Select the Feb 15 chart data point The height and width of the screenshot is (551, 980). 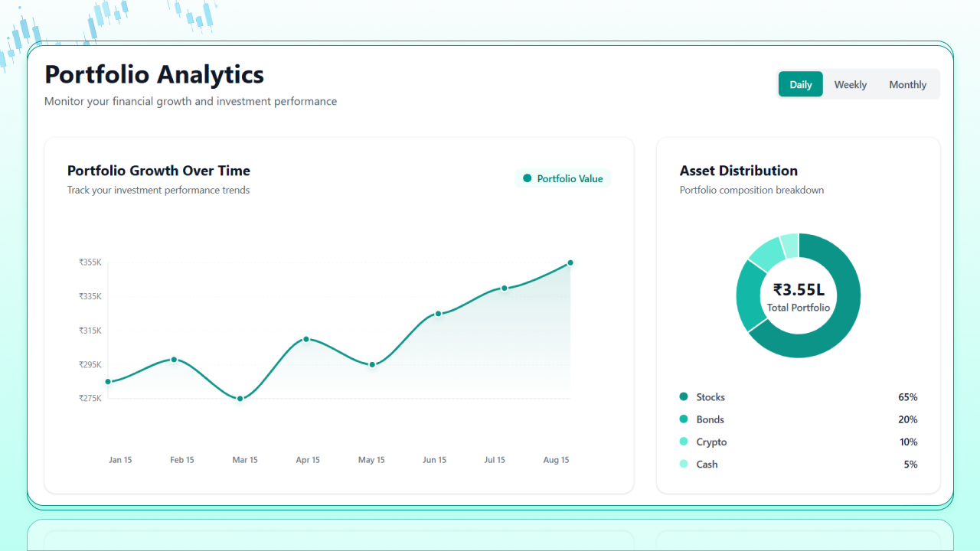(x=174, y=360)
